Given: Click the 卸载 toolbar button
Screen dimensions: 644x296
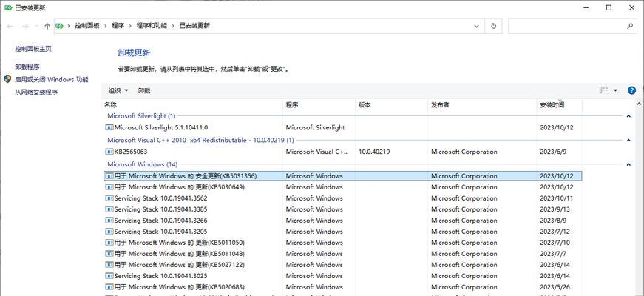Looking at the screenshot, I should coord(144,90).
